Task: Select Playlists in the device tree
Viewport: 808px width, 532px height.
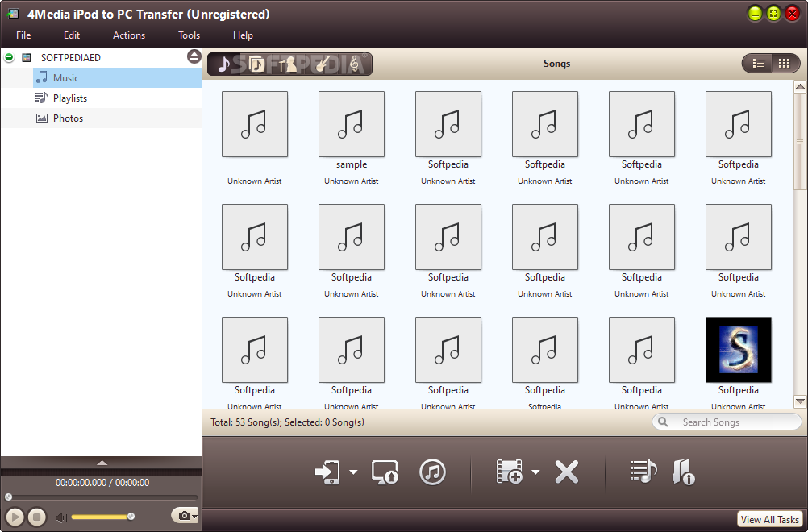Action: pos(117,98)
